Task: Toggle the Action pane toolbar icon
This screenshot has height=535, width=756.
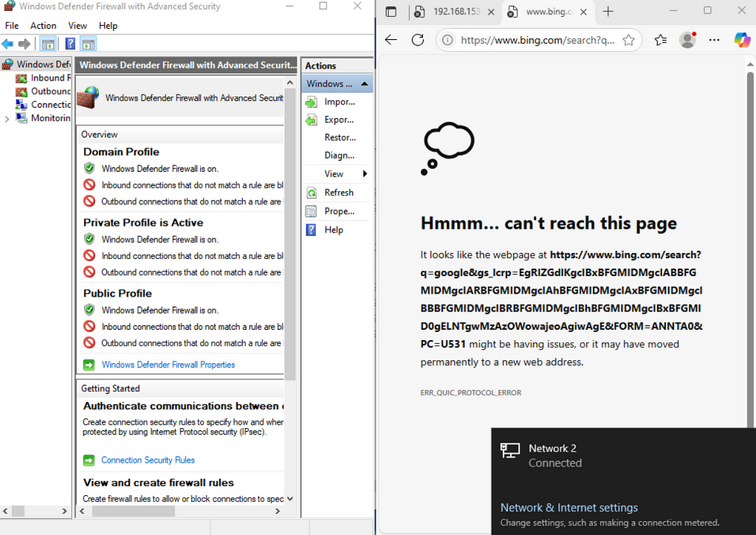Action: [x=89, y=44]
